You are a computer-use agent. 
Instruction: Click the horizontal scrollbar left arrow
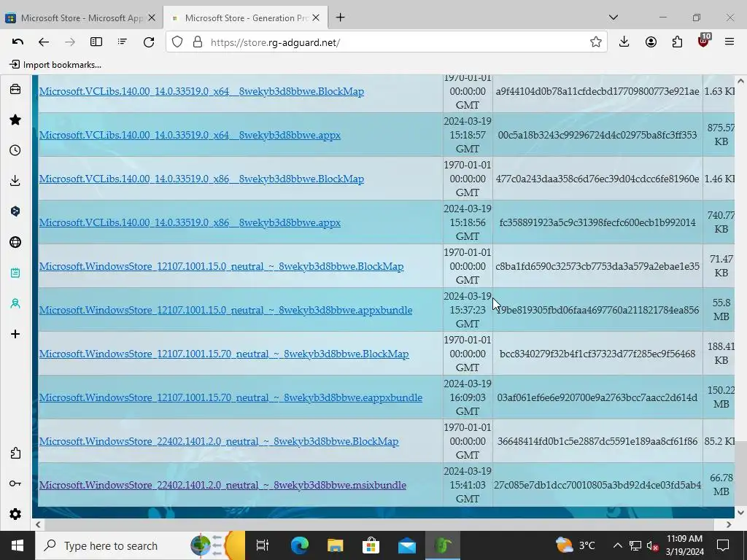tap(38, 524)
